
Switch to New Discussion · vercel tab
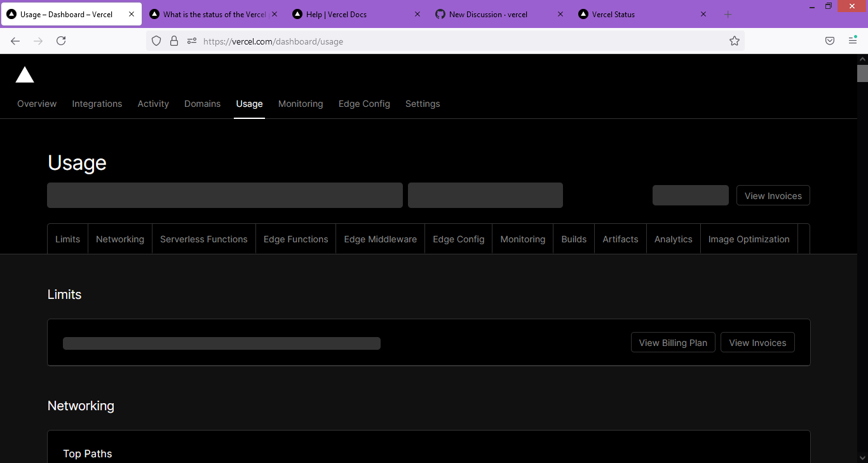499,14
